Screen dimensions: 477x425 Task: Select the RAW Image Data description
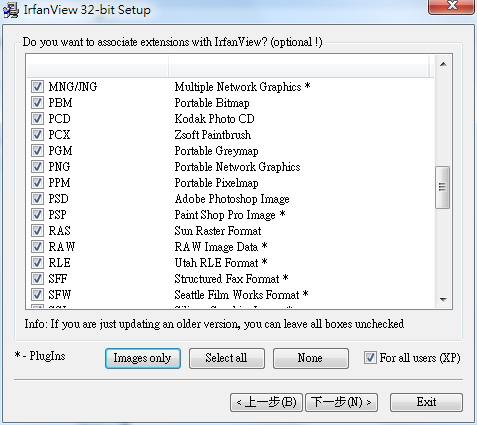click(221, 247)
